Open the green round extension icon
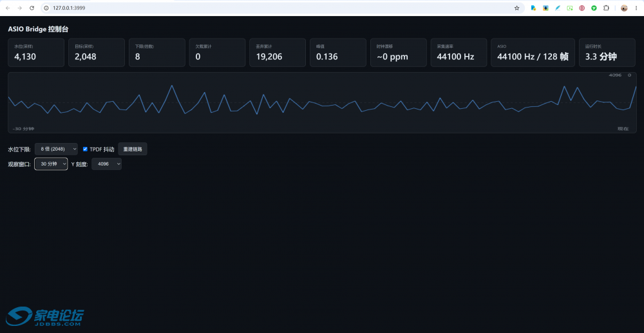Image resolution: width=644 pixels, height=333 pixels. [594, 8]
